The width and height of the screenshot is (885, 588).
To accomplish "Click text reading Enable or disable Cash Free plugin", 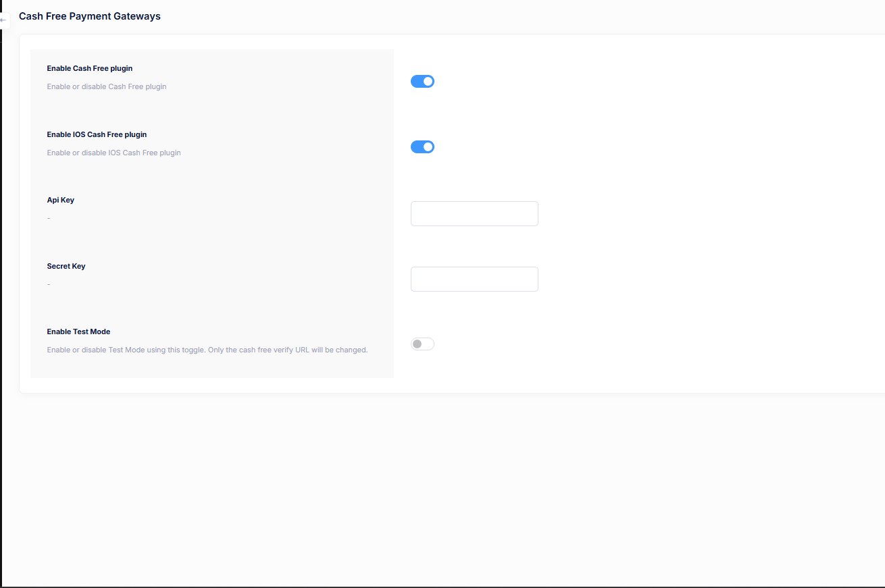I will [x=106, y=86].
